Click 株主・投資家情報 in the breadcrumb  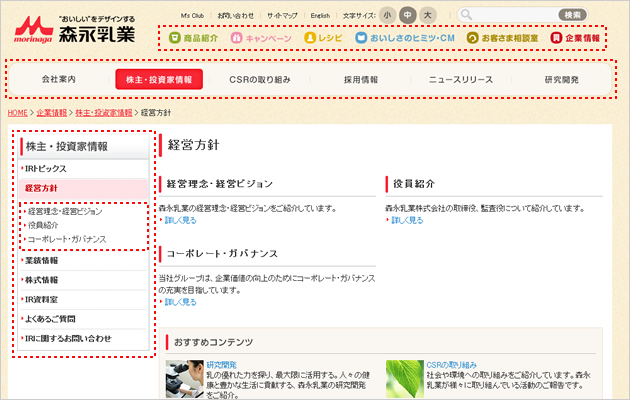coord(104,113)
